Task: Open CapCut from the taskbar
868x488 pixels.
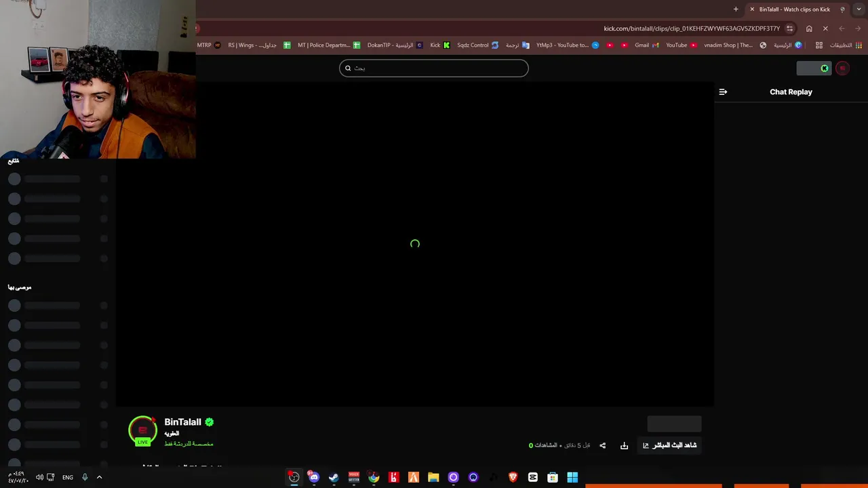Action: click(x=533, y=477)
